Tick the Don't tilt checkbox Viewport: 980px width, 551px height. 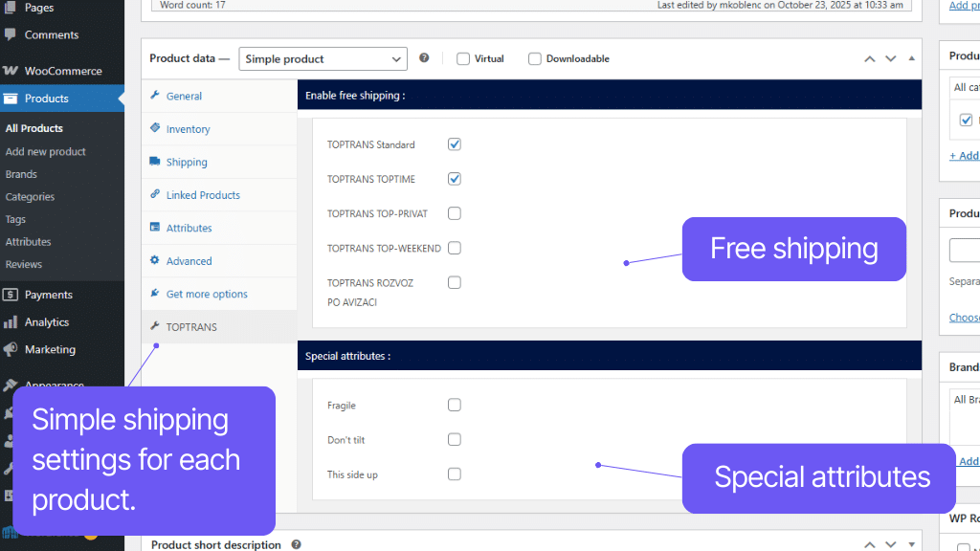(x=455, y=439)
